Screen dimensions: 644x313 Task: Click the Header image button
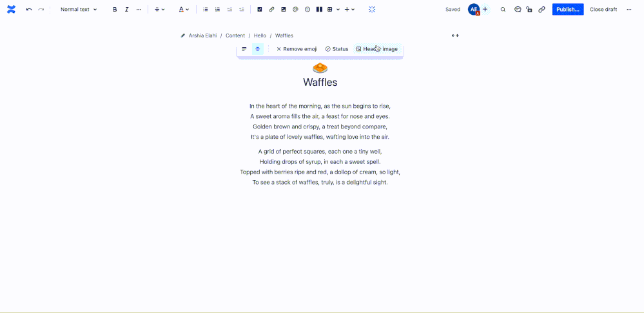point(377,49)
